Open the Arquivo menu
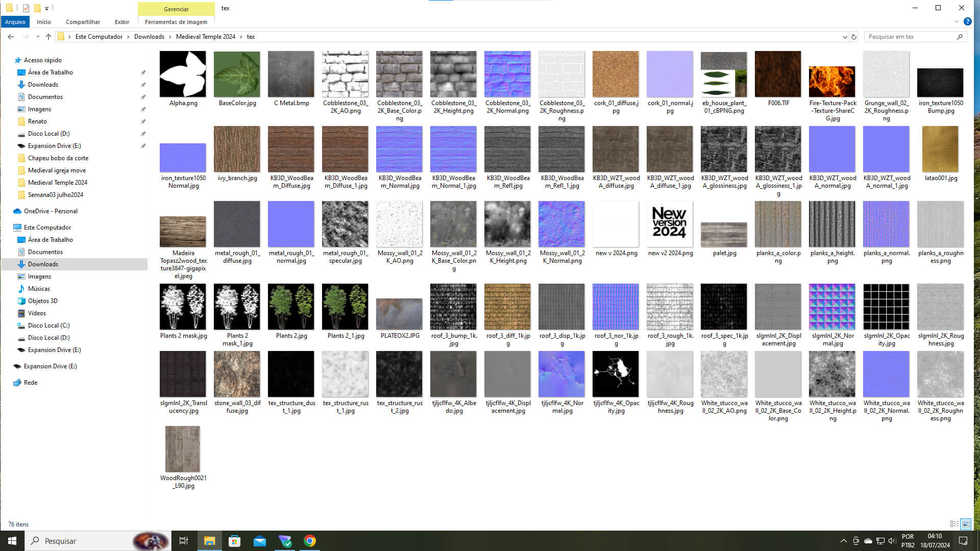 pos(15,22)
